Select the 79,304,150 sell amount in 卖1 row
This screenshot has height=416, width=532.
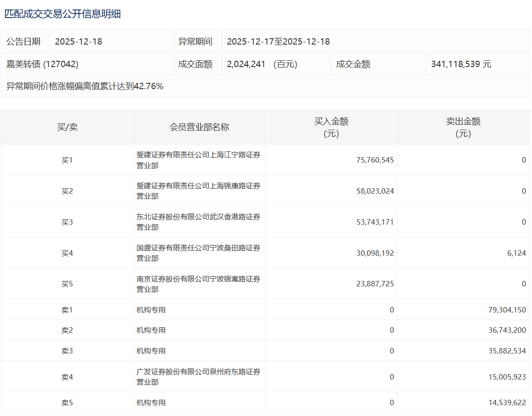coord(504,310)
